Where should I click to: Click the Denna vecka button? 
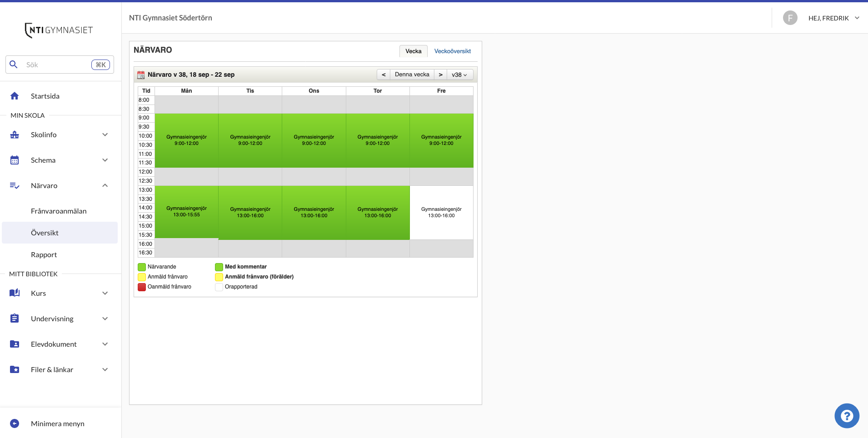[x=412, y=74]
